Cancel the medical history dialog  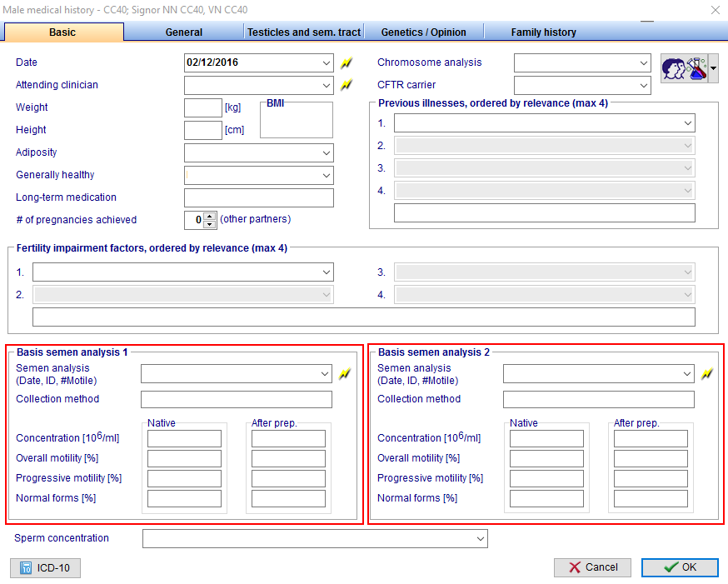(x=592, y=567)
